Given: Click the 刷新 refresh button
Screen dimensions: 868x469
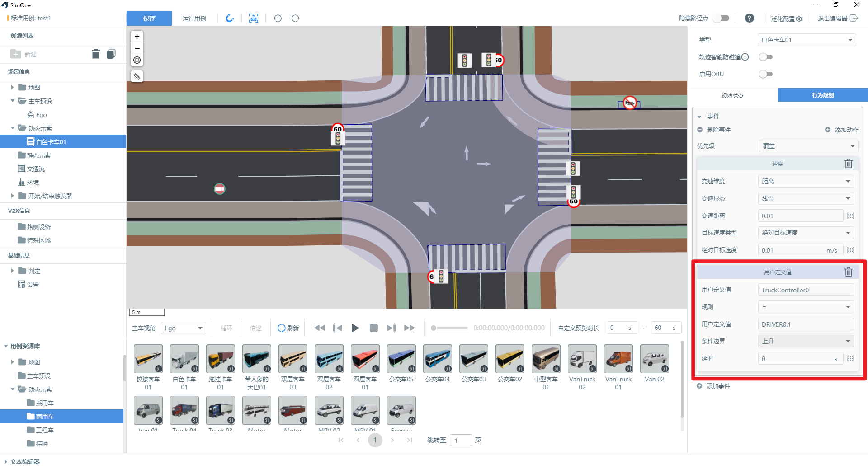Looking at the screenshot, I should coord(288,328).
